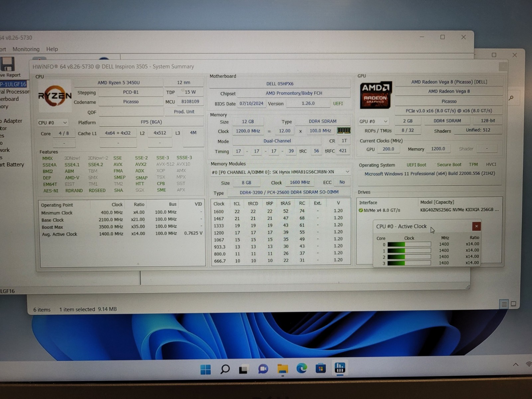This screenshot has width=532, height=399.
Task: Open the Help menu
Action: pos(52,49)
